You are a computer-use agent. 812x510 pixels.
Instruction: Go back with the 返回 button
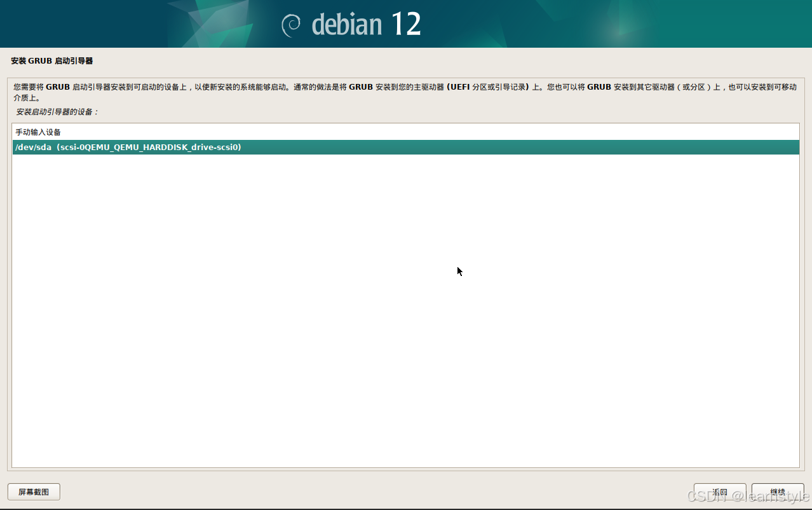[720, 492]
